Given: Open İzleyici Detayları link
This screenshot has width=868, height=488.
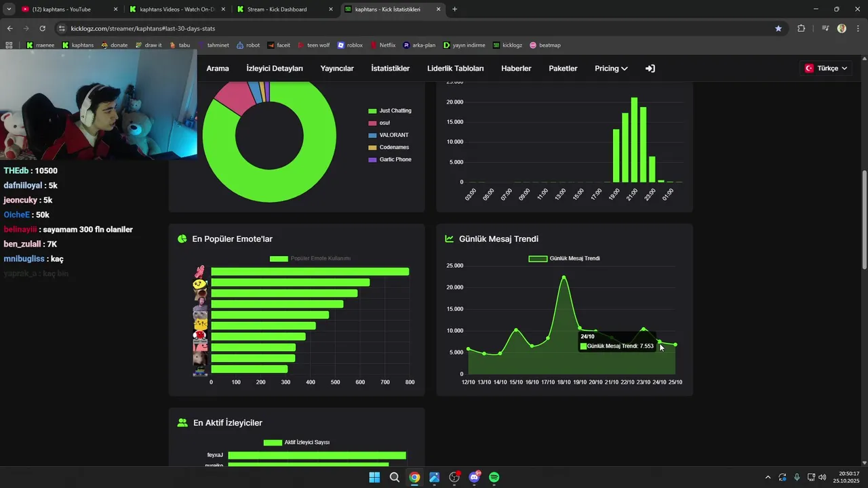Looking at the screenshot, I should pos(275,68).
